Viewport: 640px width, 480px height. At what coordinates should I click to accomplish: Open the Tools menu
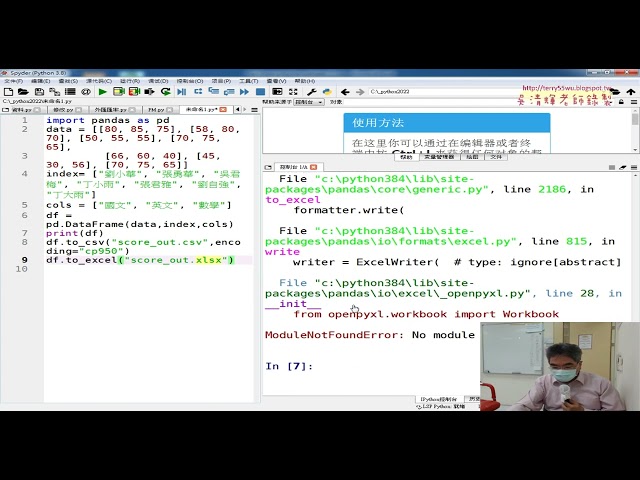(x=248, y=81)
